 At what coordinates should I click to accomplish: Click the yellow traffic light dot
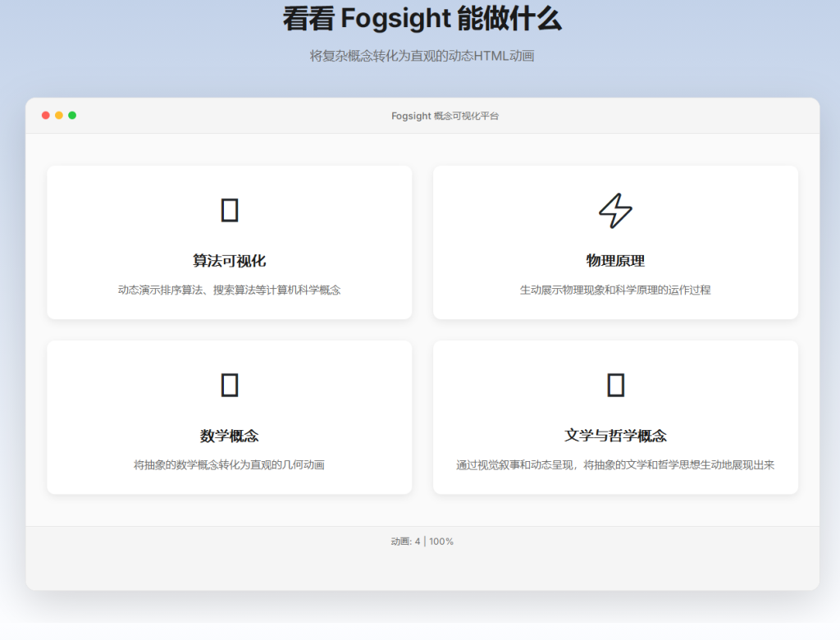[x=58, y=116]
